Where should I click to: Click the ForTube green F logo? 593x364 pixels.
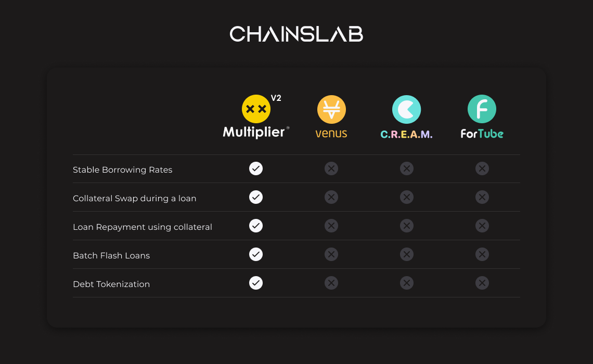482,109
